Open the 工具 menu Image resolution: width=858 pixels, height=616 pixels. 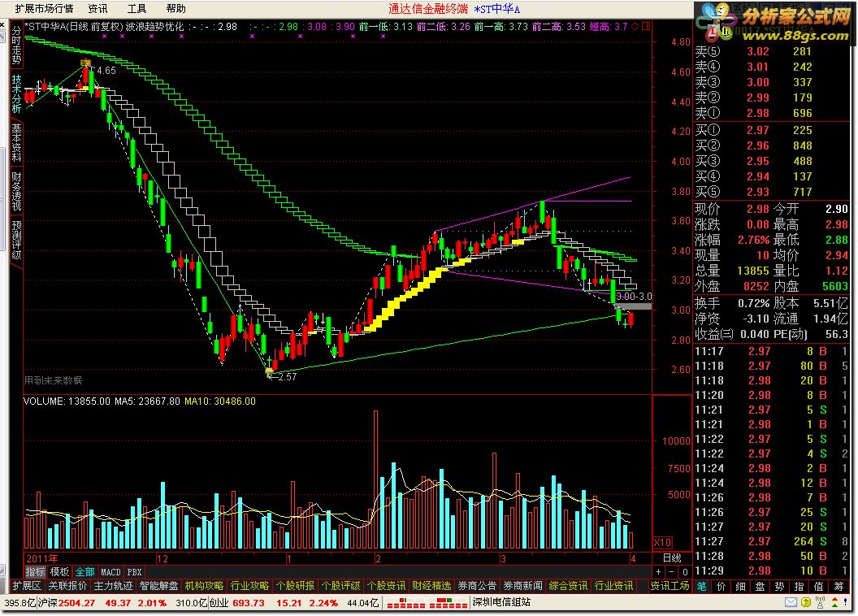(x=136, y=9)
